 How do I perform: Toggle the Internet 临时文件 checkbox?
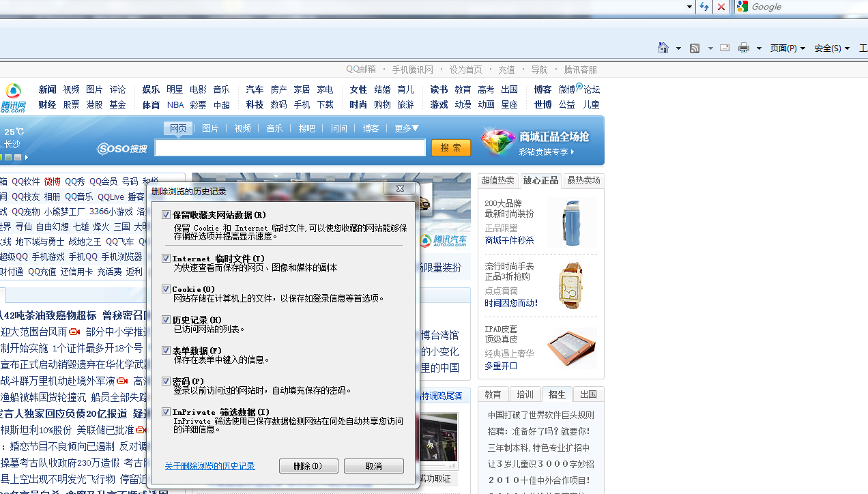(x=166, y=259)
